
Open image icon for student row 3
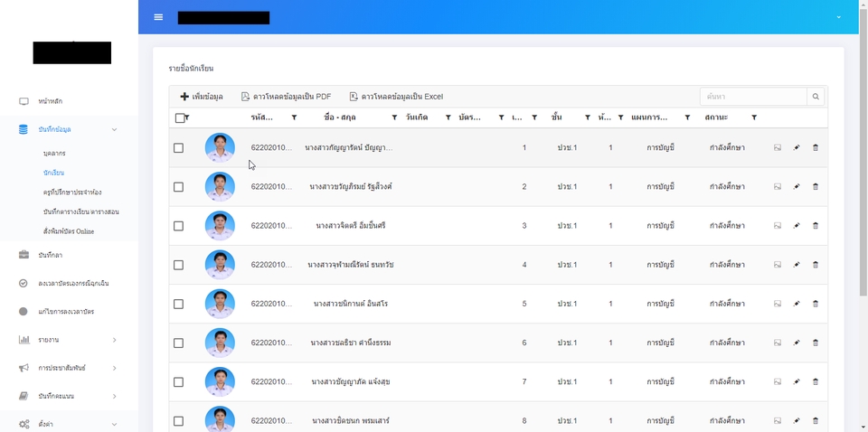click(x=778, y=226)
